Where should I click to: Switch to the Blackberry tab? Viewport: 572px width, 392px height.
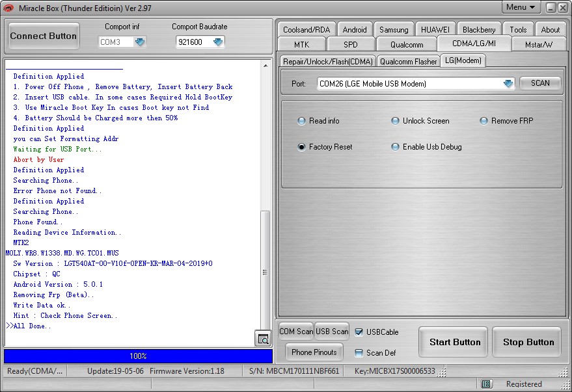coord(479,29)
